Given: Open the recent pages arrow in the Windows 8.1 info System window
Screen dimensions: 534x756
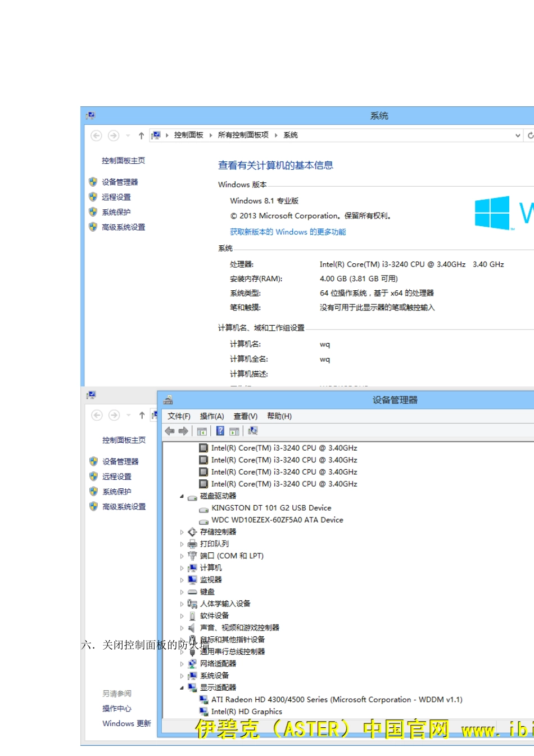Looking at the screenshot, I should (x=128, y=136).
